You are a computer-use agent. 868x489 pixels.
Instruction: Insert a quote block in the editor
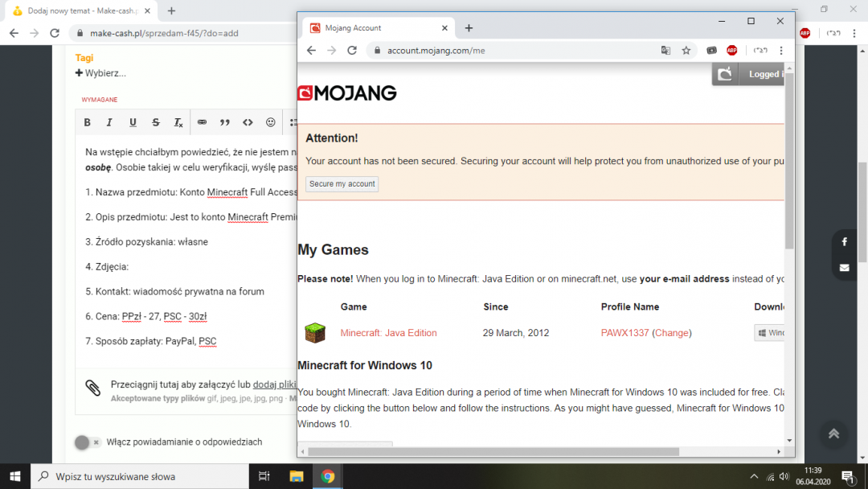click(x=225, y=122)
